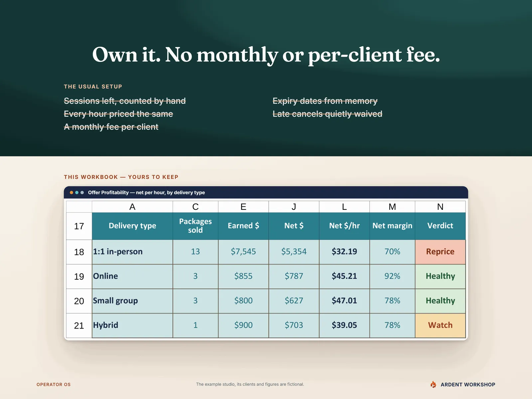Select row 17 header
The width and height of the screenshot is (532, 399).
click(79, 226)
